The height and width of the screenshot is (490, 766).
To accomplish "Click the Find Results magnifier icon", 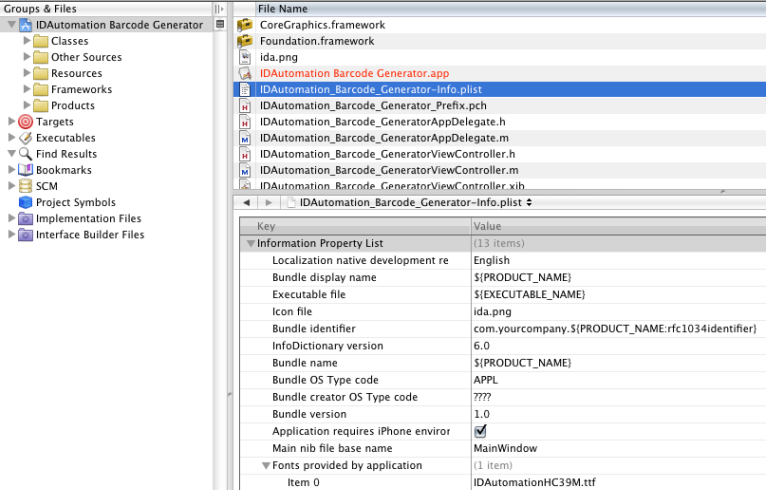I will tap(25, 154).
